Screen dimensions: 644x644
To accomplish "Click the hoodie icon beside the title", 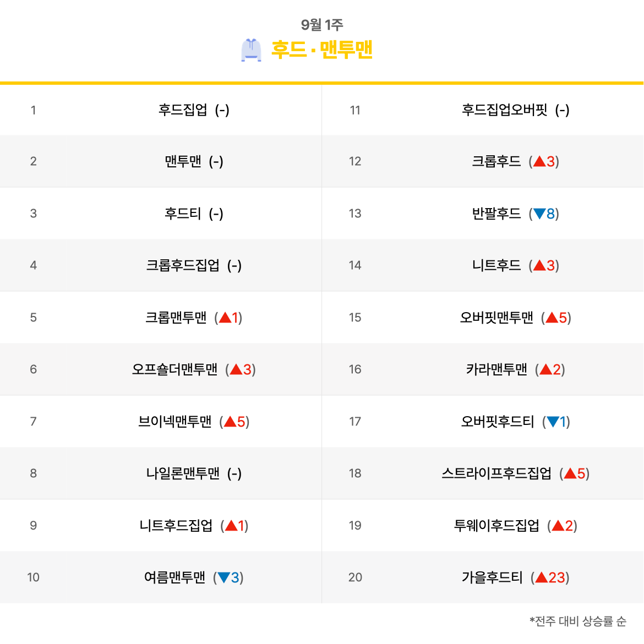I will (251, 50).
